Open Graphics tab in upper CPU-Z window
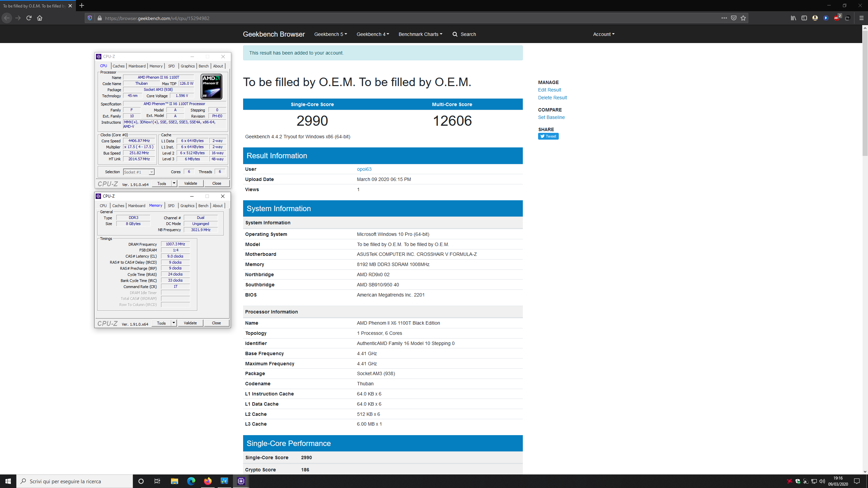Viewport: 868px width, 488px height. click(x=188, y=66)
